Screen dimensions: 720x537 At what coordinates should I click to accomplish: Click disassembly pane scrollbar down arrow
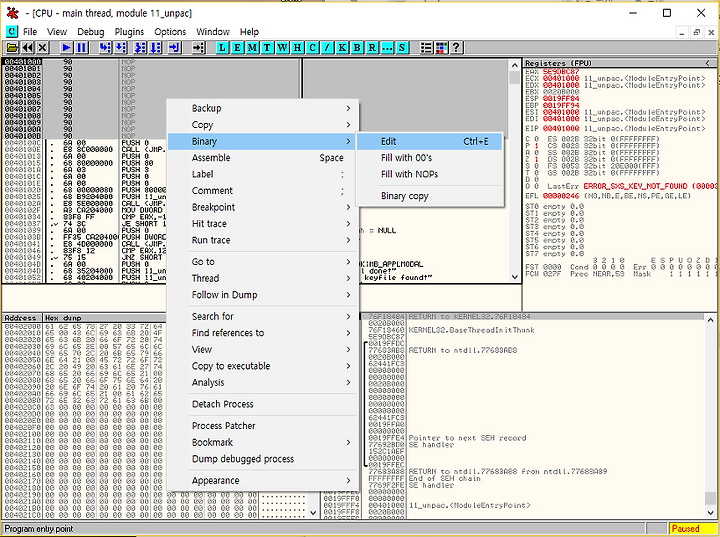514,277
